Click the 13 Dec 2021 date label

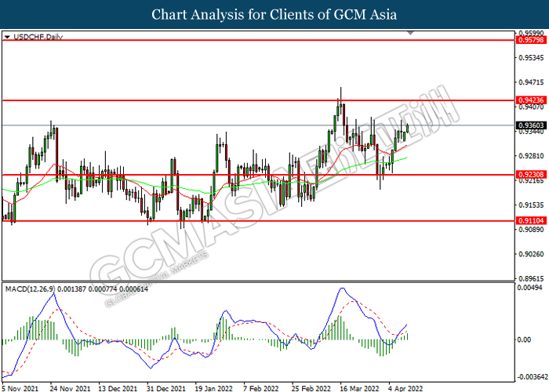pos(118,388)
